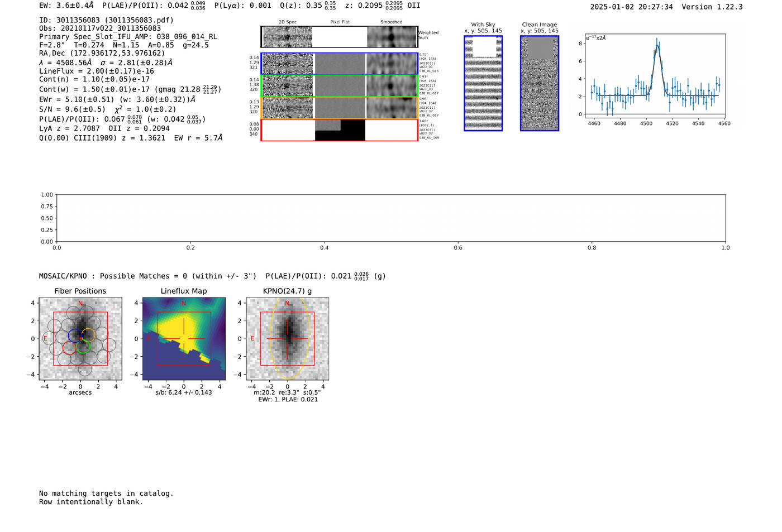Select the 'Obs: 20210117v022_3011356083' line
Screen dimensions: 782x532
100,28
